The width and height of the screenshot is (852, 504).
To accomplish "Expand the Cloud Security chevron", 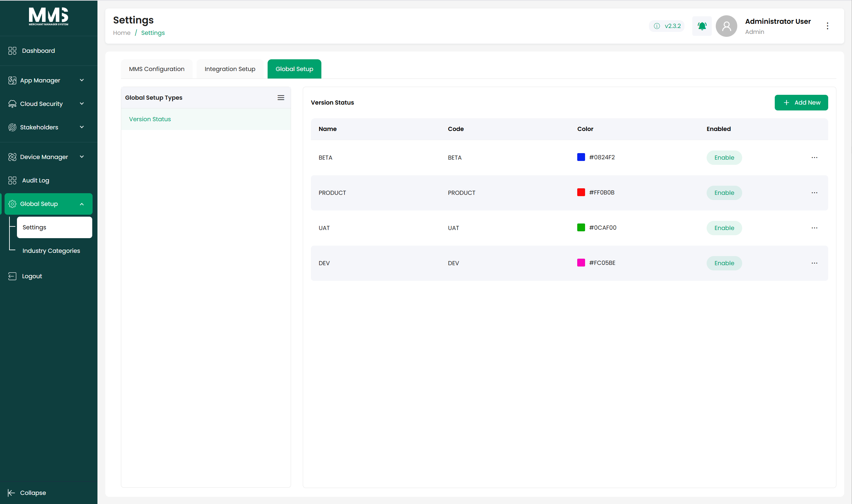I will coord(82,104).
